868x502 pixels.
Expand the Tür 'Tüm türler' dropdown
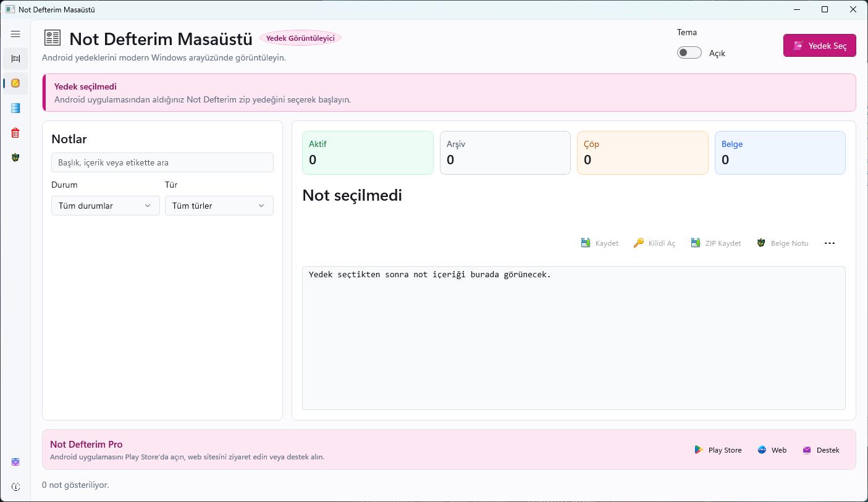[x=219, y=206]
